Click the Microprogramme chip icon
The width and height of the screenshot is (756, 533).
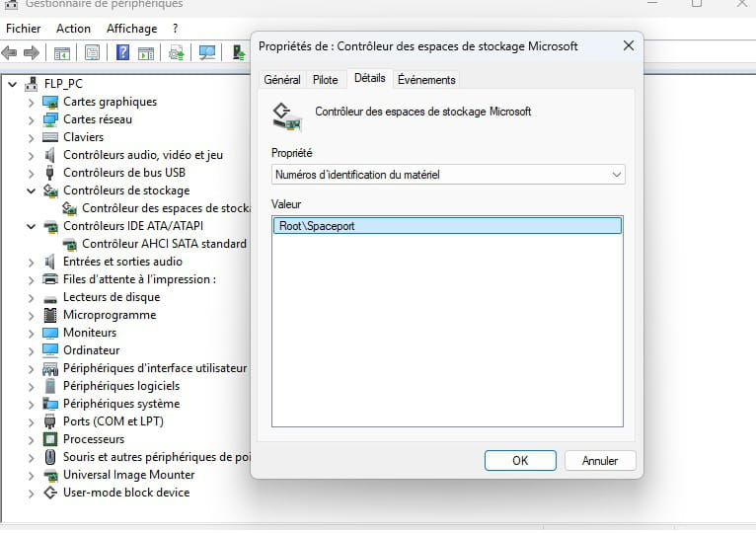(50, 315)
